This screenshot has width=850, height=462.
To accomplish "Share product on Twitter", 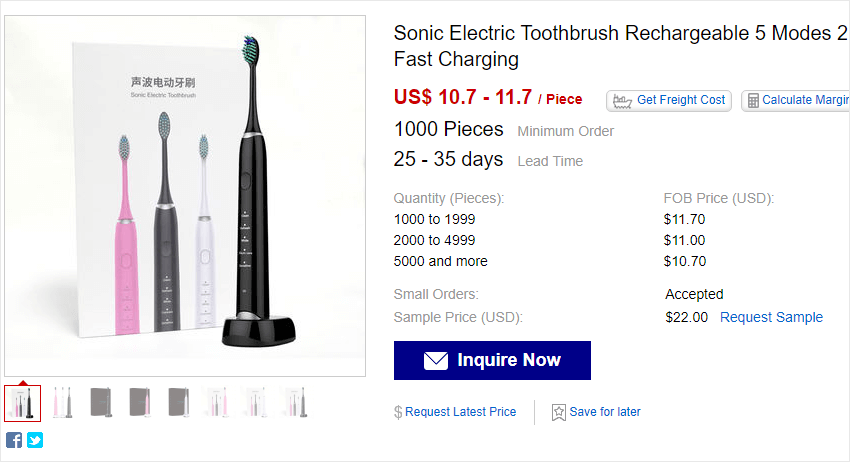I will (x=35, y=440).
